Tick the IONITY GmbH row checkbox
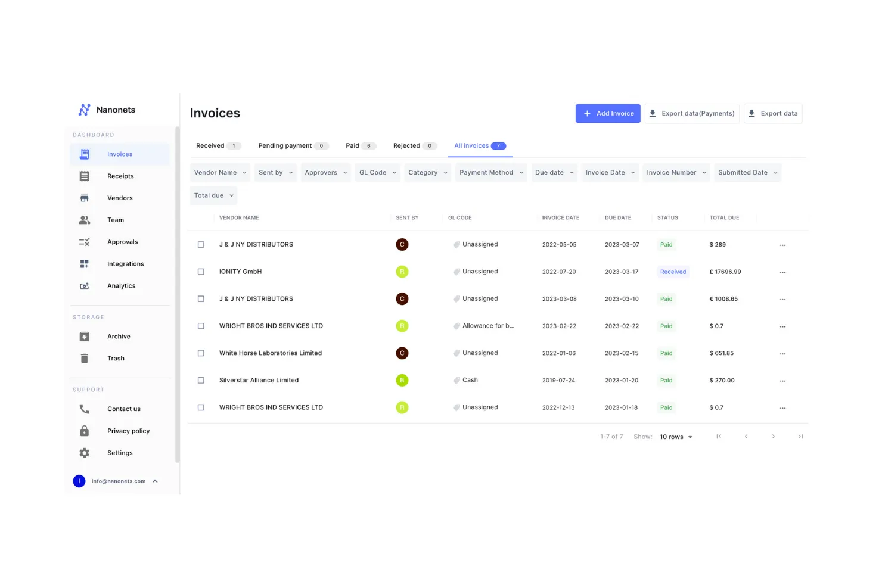 (201, 272)
